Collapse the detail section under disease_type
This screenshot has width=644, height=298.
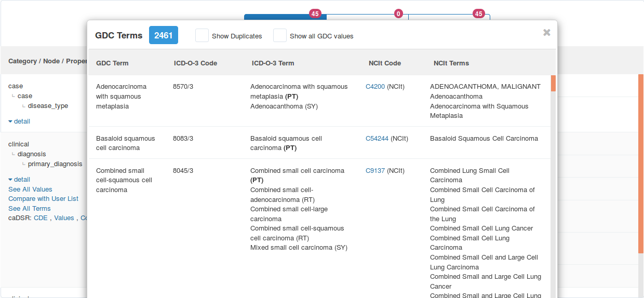point(19,121)
